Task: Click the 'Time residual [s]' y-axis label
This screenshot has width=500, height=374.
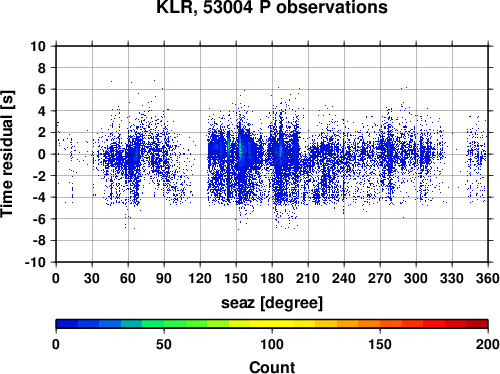Action: point(7,154)
